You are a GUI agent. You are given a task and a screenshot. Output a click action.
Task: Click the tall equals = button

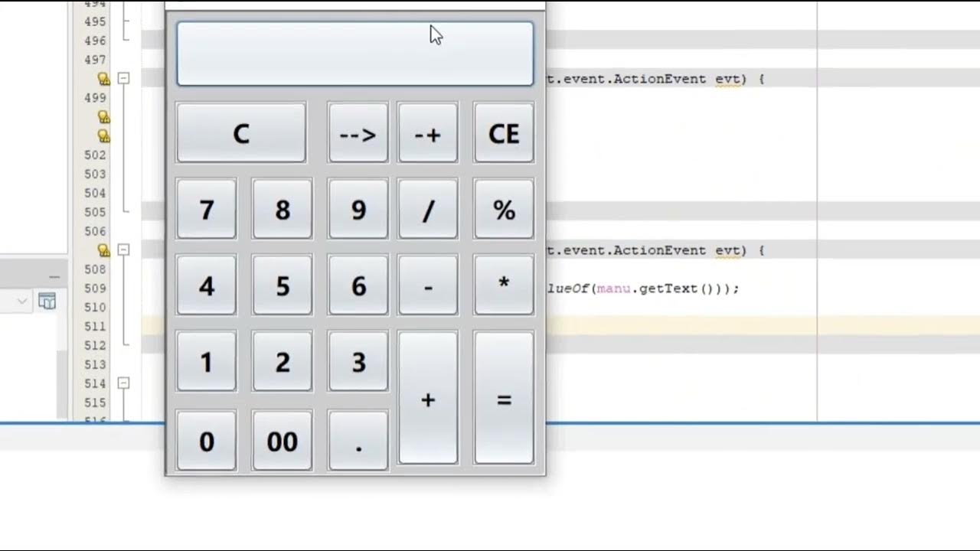pyautogui.click(x=504, y=398)
